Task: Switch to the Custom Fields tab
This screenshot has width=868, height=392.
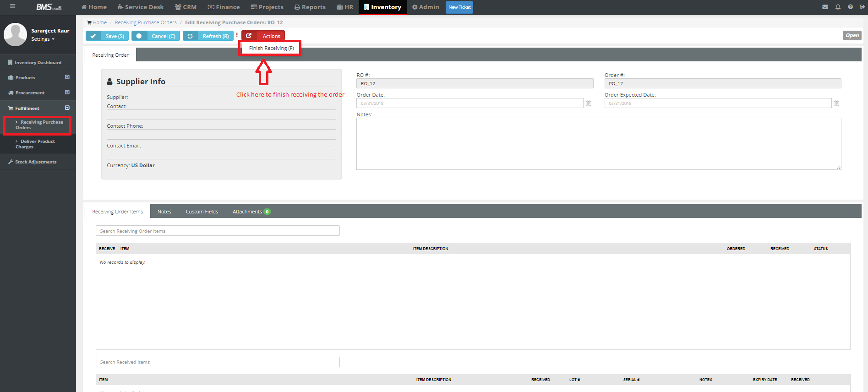Action: [202, 212]
